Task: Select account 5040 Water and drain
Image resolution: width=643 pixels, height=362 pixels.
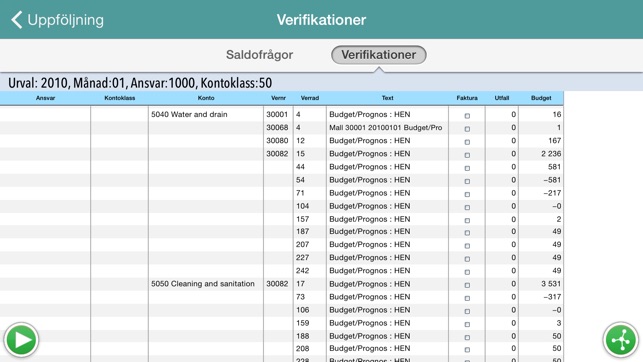Action: pyautogui.click(x=189, y=114)
